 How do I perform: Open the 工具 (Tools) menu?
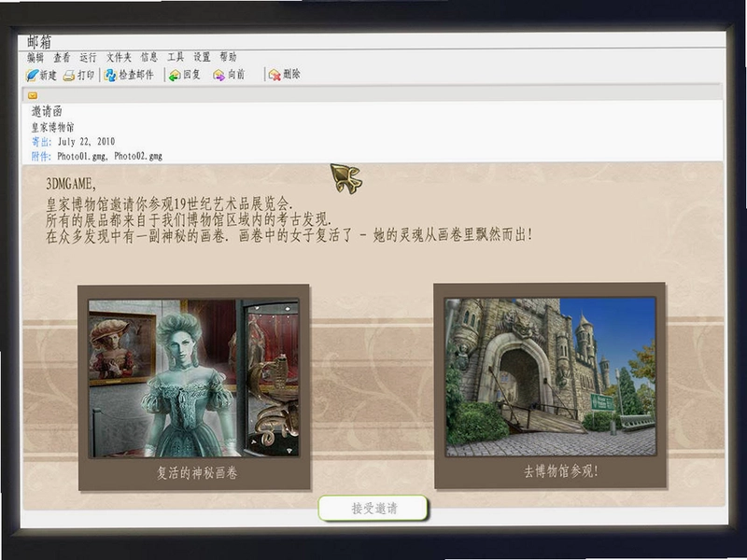[176, 58]
